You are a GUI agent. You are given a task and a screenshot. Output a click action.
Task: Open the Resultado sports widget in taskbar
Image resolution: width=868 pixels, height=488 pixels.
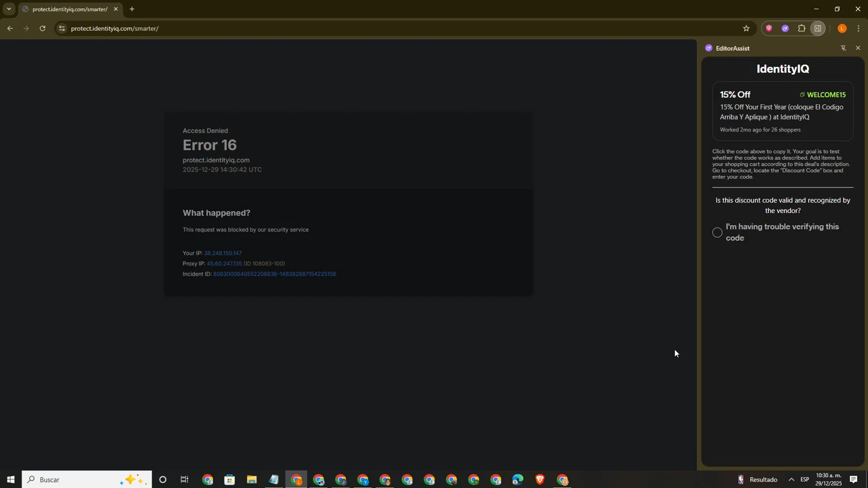click(x=757, y=479)
